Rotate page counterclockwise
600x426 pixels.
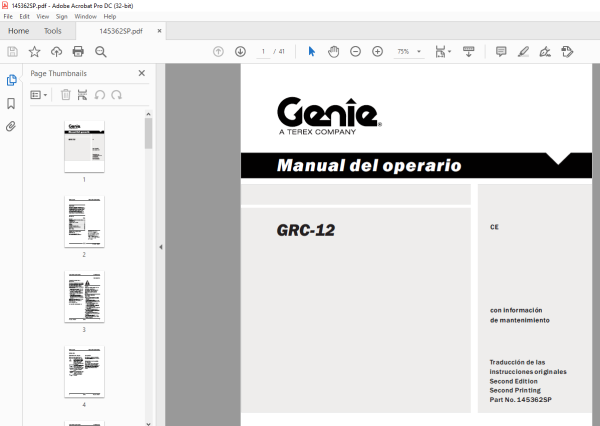[99, 95]
